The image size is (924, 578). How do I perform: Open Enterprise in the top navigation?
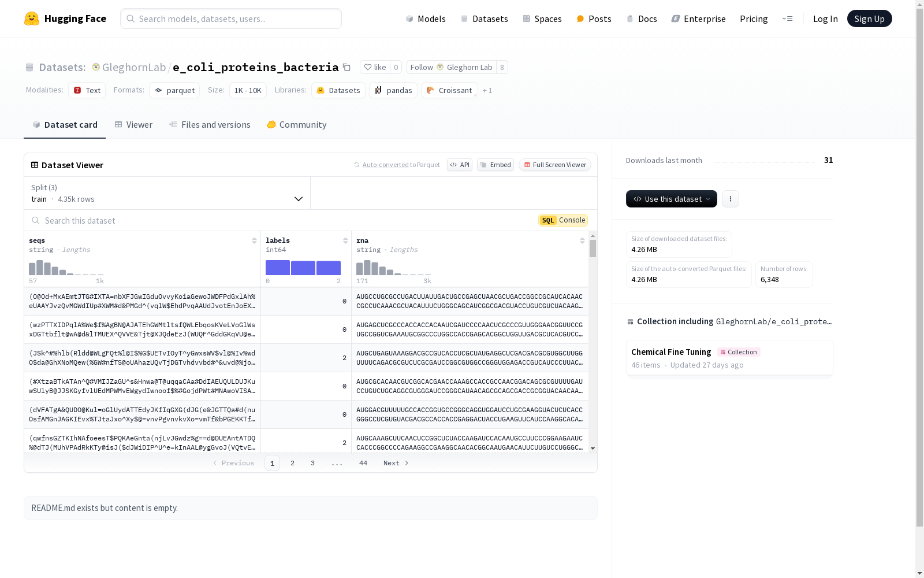[698, 18]
